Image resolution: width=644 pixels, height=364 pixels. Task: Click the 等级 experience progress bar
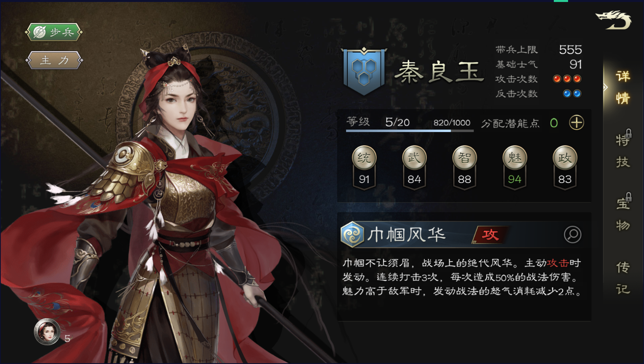click(410, 130)
